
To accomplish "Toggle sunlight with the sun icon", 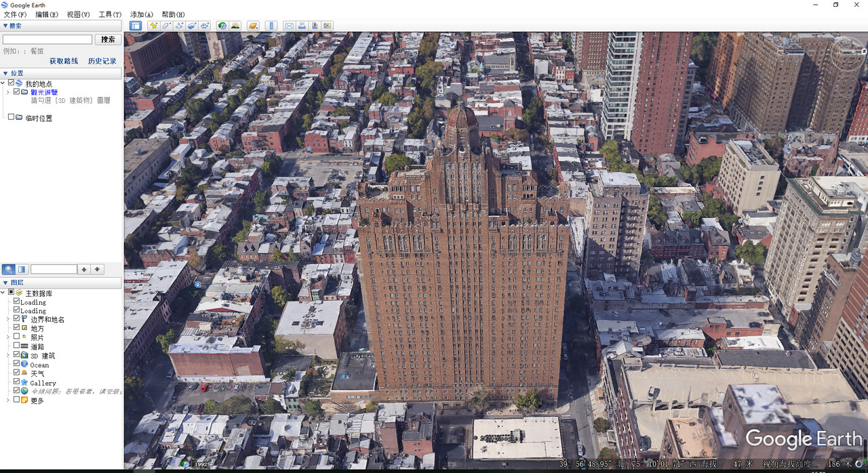I will [235, 25].
